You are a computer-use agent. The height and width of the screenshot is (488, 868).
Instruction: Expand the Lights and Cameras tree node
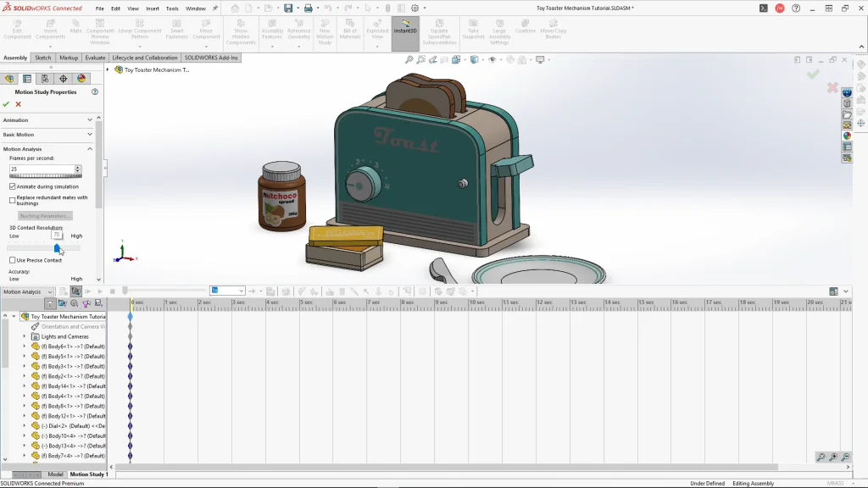pos(24,336)
